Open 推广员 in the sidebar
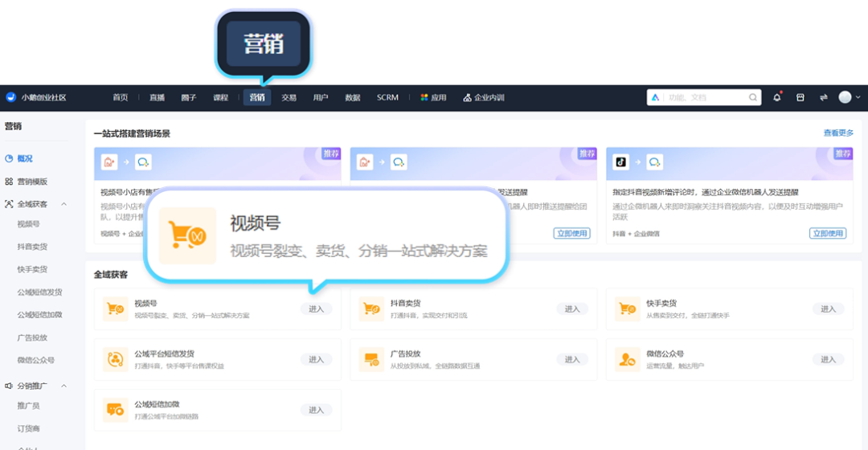The height and width of the screenshot is (450, 868). (x=28, y=406)
